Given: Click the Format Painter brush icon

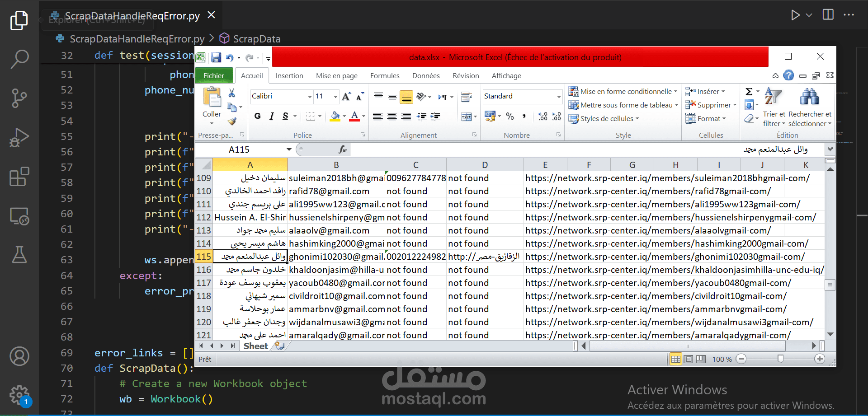Looking at the screenshot, I should [x=232, y=121].
